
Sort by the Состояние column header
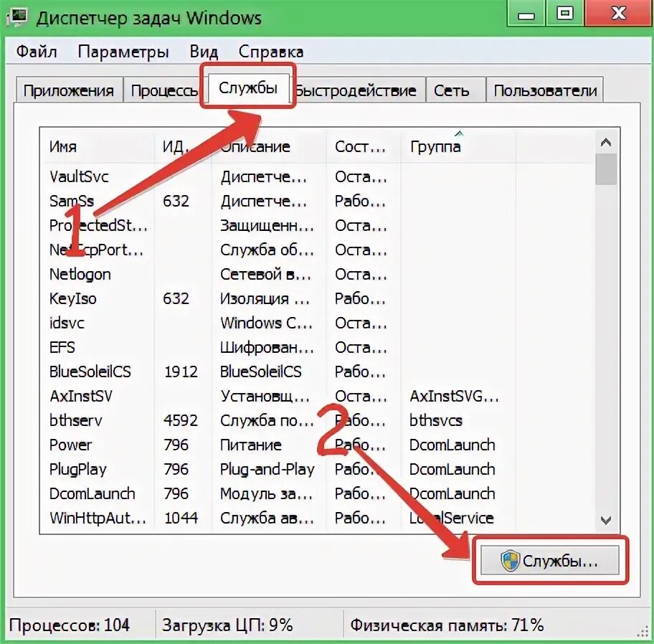[x=363, y=146]
